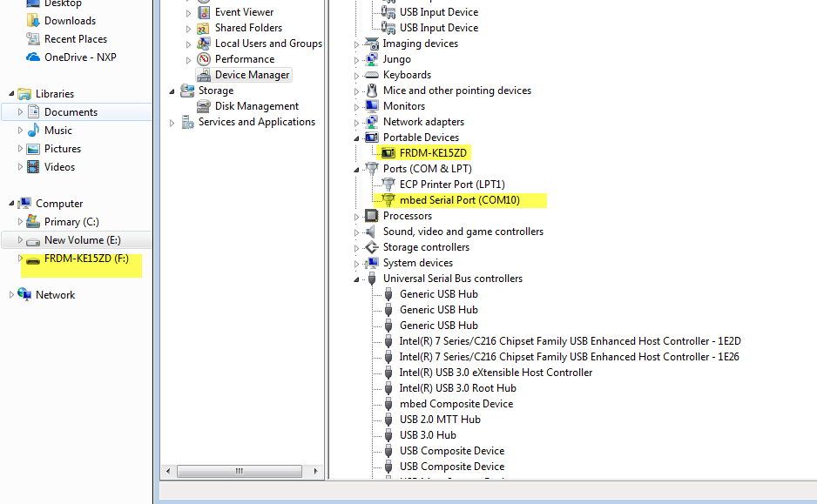Select Disk Management under Storage
817x504 pixels.
257,106
